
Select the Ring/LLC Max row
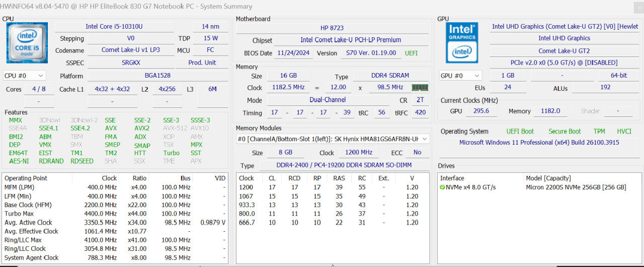tap(115, 240)
